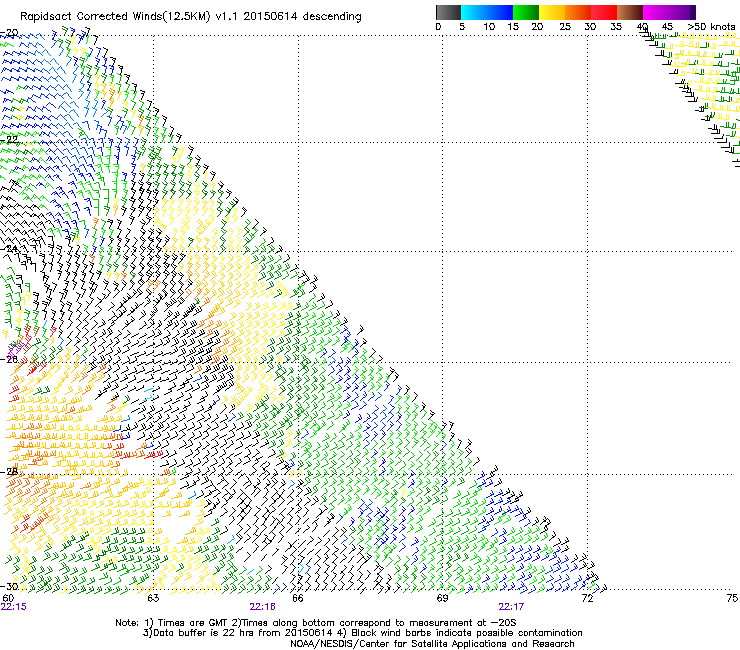Click the brown 35-40 knots legend color
Image resolution: width=740 pixels, height=650 pixels.
(x=630, y=12)
